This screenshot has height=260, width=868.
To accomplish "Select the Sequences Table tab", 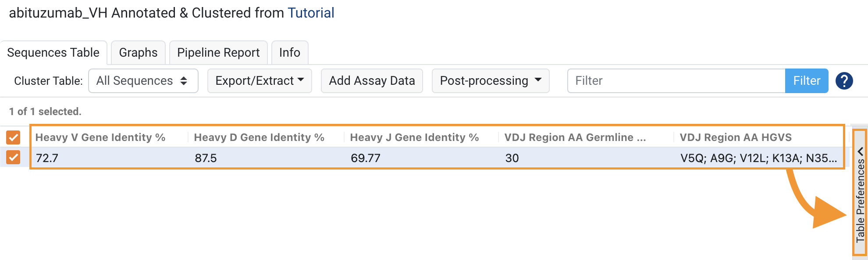I will [53, 53].
